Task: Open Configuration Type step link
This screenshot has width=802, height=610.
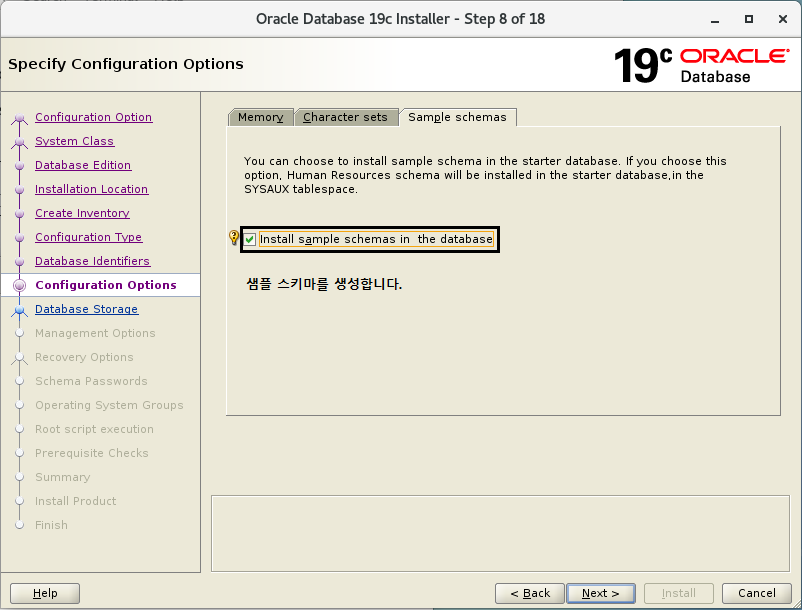Action: pos(88,237)
